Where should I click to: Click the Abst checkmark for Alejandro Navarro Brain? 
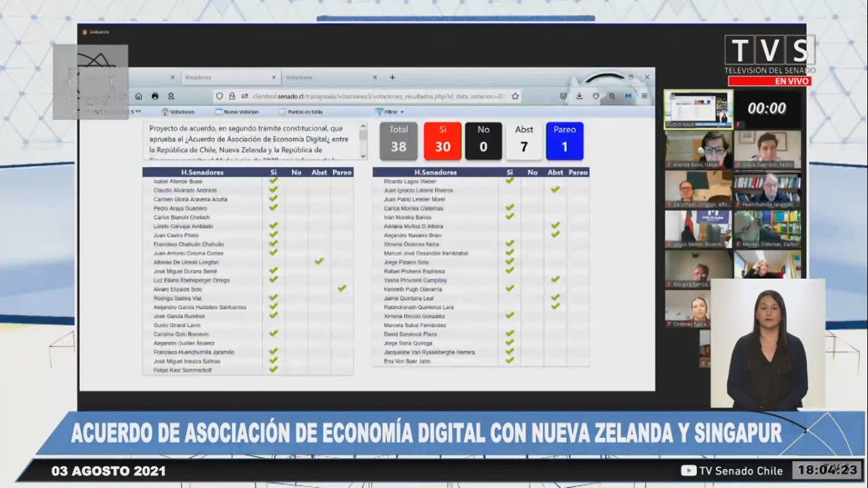pyautogui.click(x=555, y=234)
